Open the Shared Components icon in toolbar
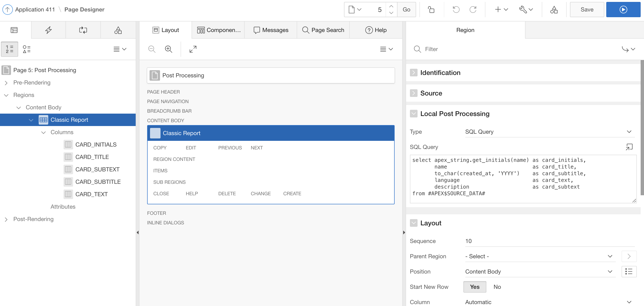This screenshot has height=306, width=644. coord(554,10)
